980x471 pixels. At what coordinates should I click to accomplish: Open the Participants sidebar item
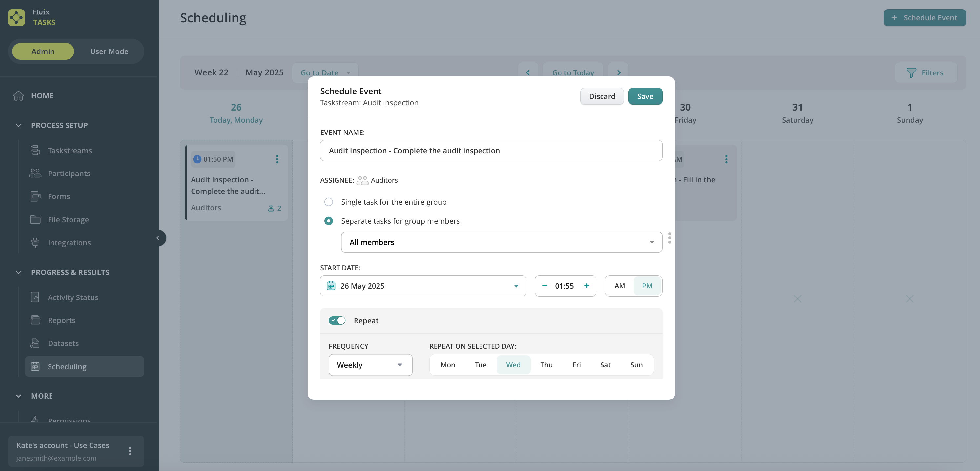(69, 174)
